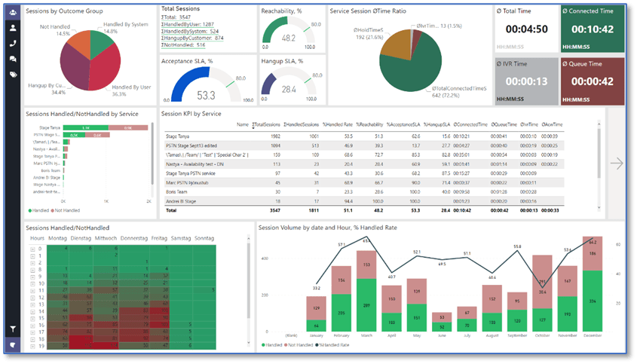Click the Mittwoch column header in heatmap
Viewport: 637px width, 364px height.
coord(106,238)
